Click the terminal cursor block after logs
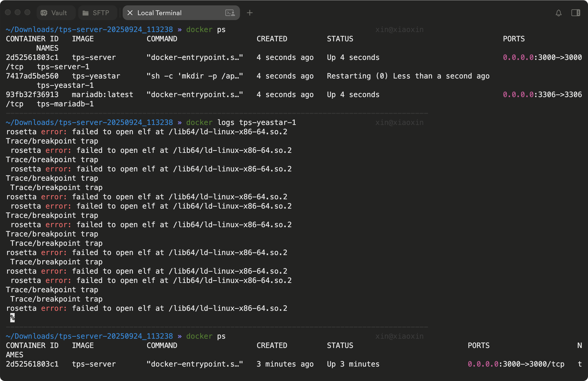588x381 pixels. click(12, 318)
